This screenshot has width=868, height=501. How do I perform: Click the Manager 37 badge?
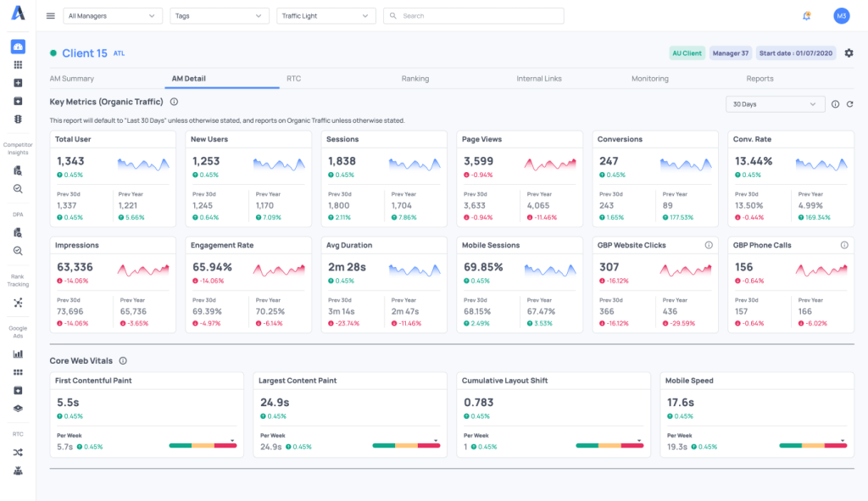coord(731,53)
